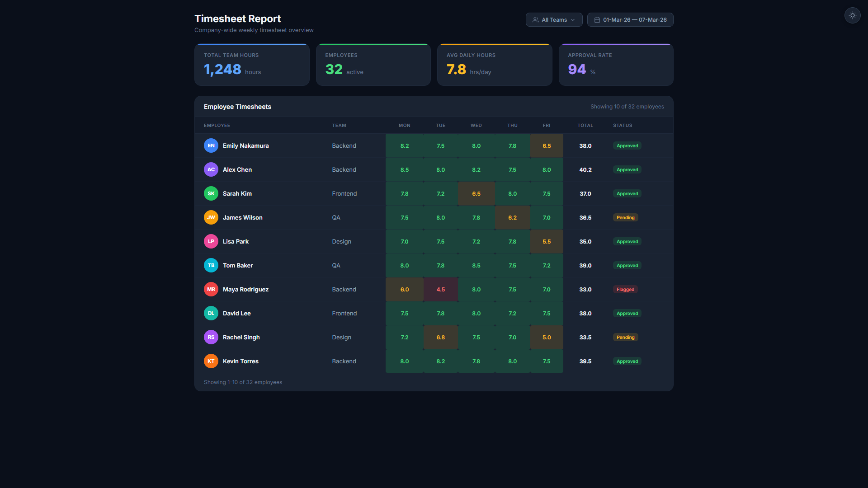This screenshot has width=868, height=488.
Task: Click the name Rachel Singh
Action: point(241,337)
